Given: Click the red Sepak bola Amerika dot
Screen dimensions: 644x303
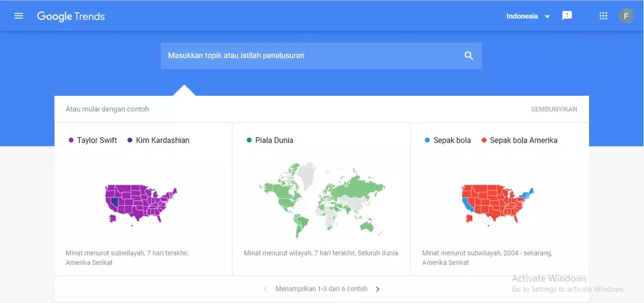Looking at the screenshot, I should (x=484, y=140).
